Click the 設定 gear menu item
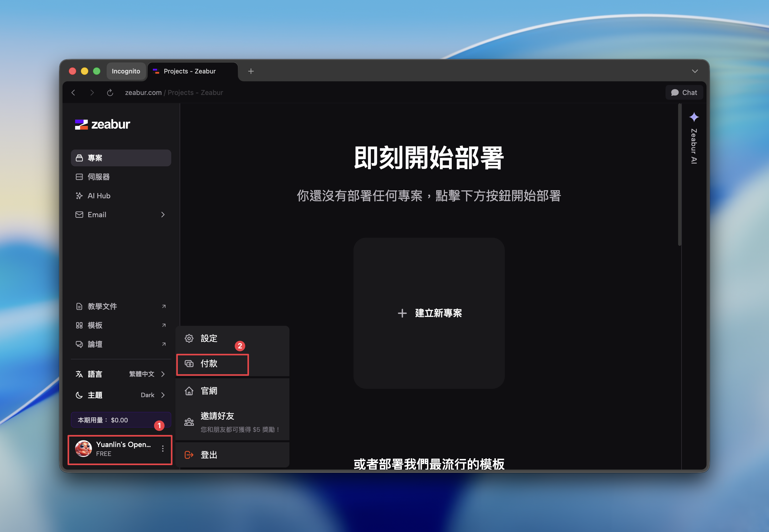Screen dimensions: 769x532 click(209, 338)
